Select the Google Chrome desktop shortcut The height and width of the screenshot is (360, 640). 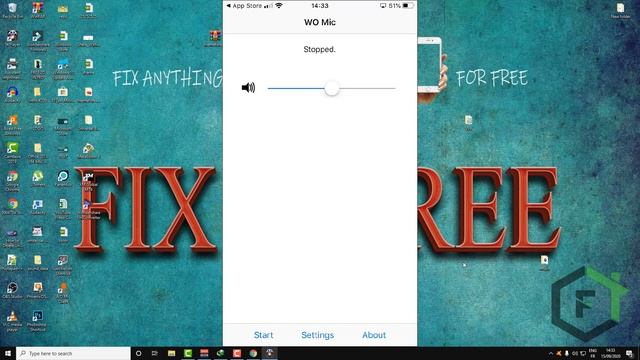click(x=12, y=180)
